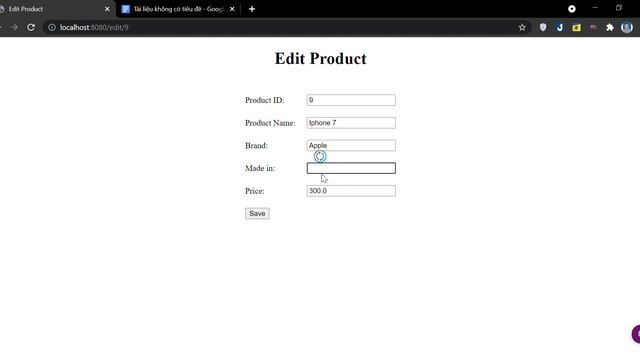Bookmark this page with the star icon

click(522, 27)
